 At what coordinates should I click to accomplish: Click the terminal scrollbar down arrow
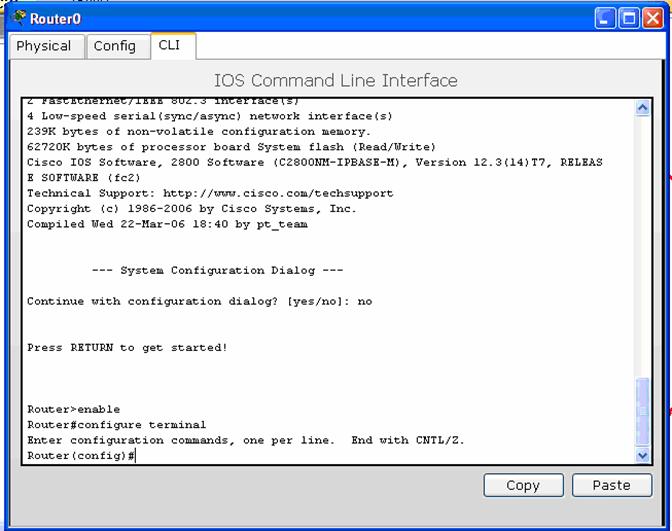point(643,455)
